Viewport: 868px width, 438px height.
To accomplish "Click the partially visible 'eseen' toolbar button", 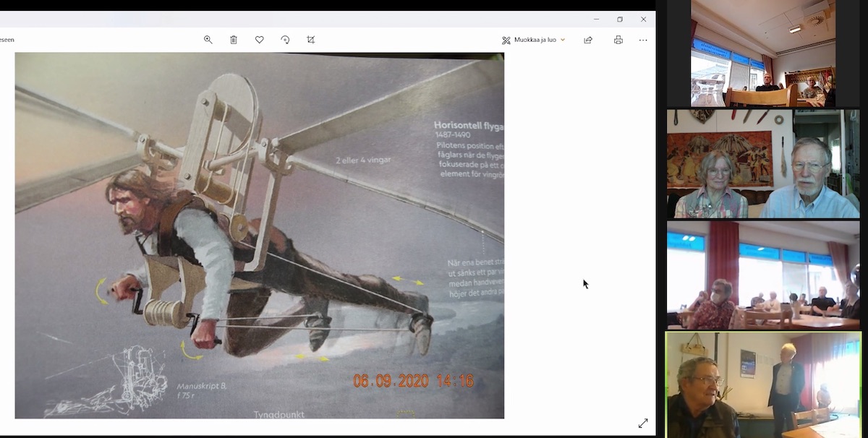I will 7,40.
